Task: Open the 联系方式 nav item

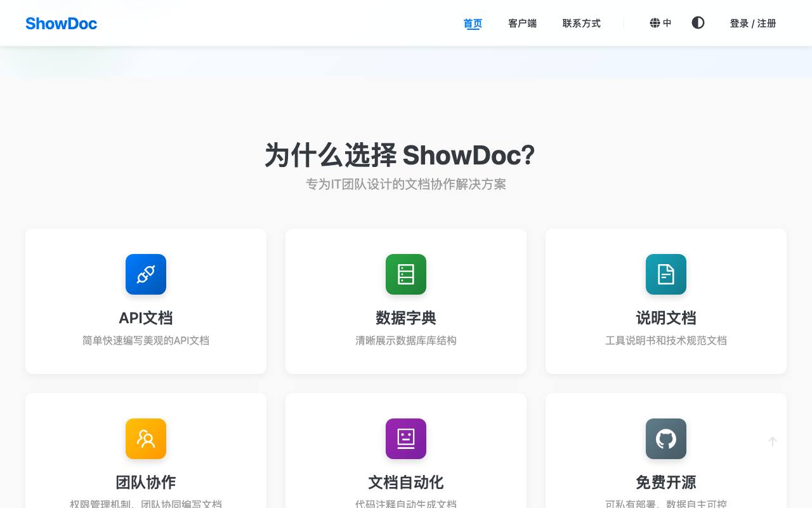Action: tap(581, 23)
